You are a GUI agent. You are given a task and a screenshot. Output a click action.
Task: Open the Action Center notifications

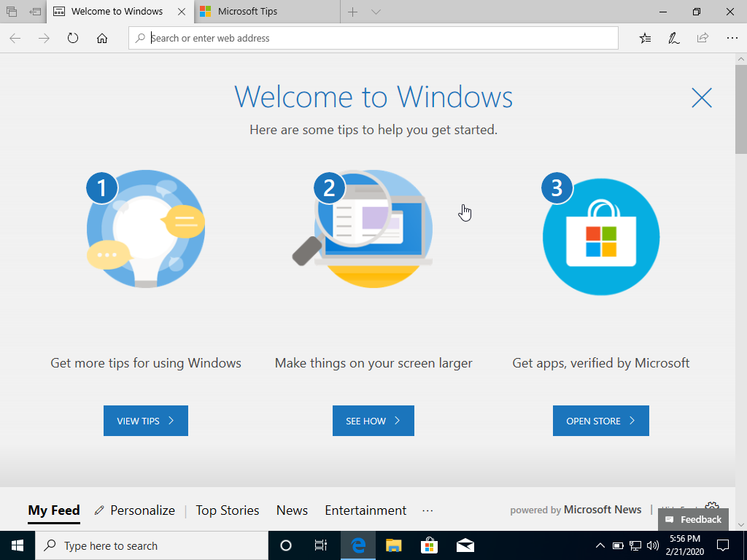coord(723,545)
